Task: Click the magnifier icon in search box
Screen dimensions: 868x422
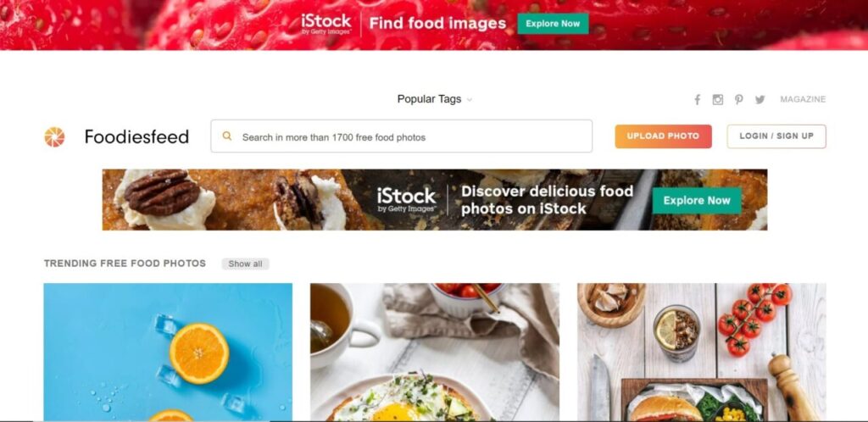Action: point(227,136)
